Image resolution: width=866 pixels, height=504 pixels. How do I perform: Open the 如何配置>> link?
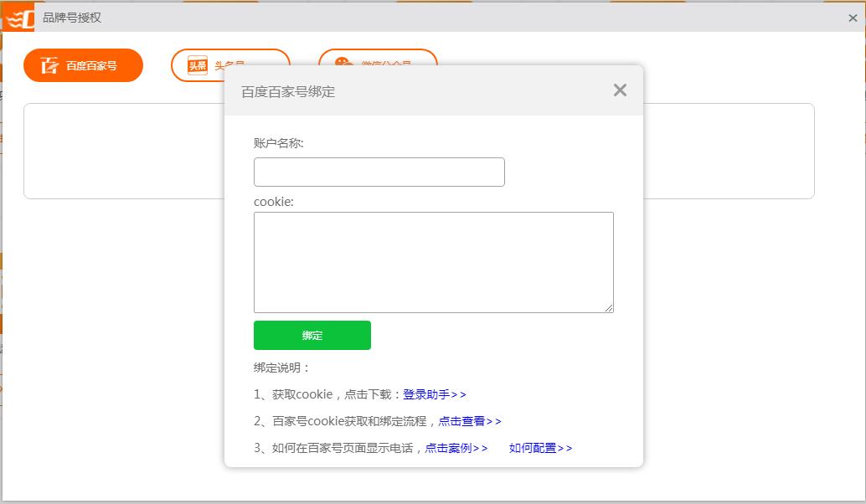(x=540, y=448)
